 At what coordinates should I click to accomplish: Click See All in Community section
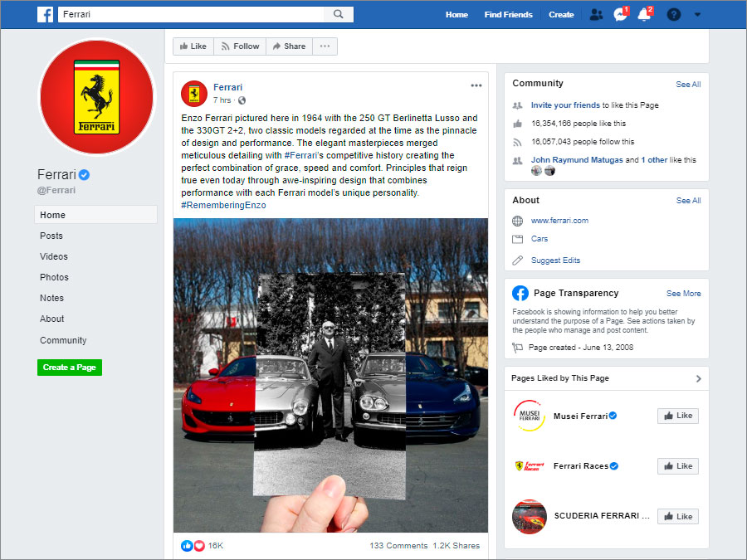click(688, 85)
